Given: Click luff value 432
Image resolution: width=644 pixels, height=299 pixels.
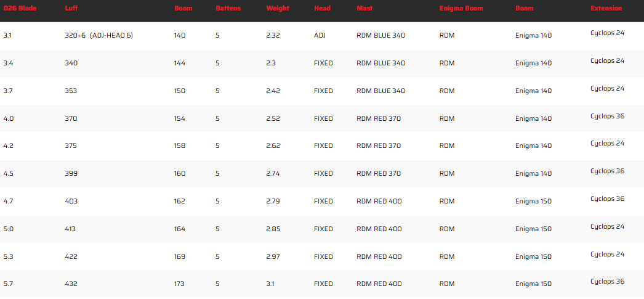Looking at the screenshot, I should pos(71,284).
